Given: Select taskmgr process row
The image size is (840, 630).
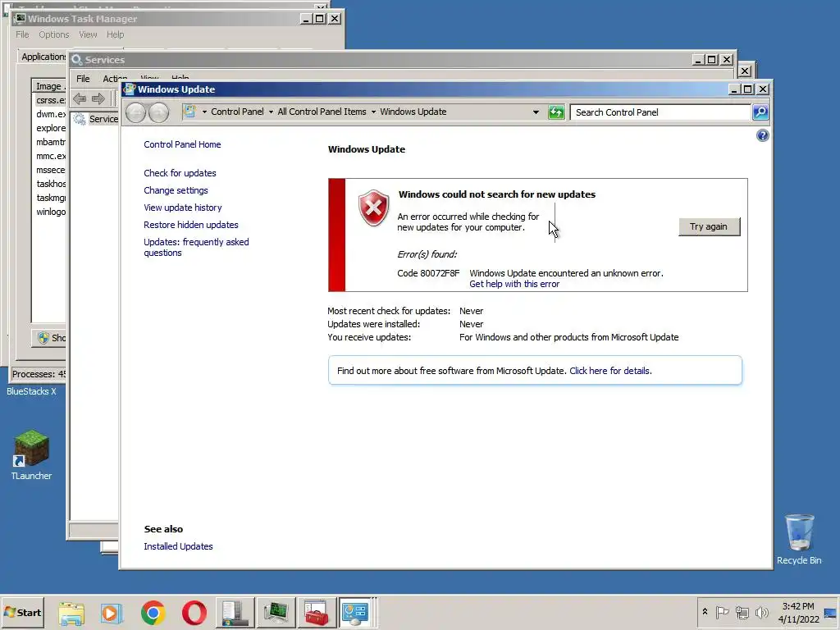Looking at the screenshot, I should coord(50,198).
